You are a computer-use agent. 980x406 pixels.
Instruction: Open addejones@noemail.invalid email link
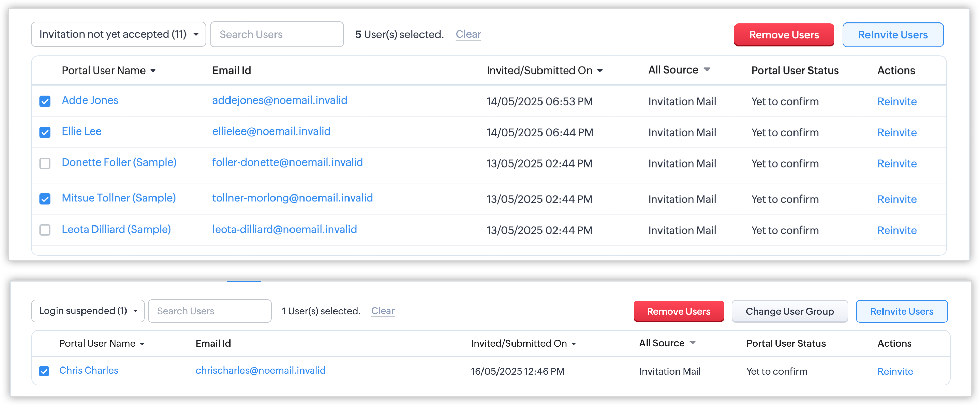tap(280, 100)
